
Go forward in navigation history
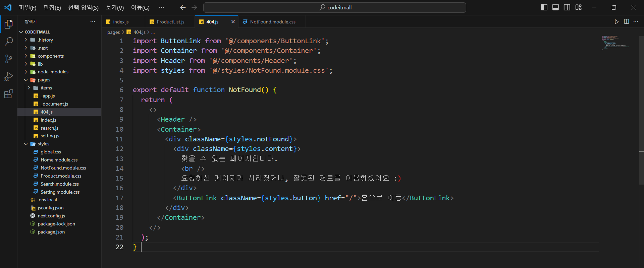194,7
